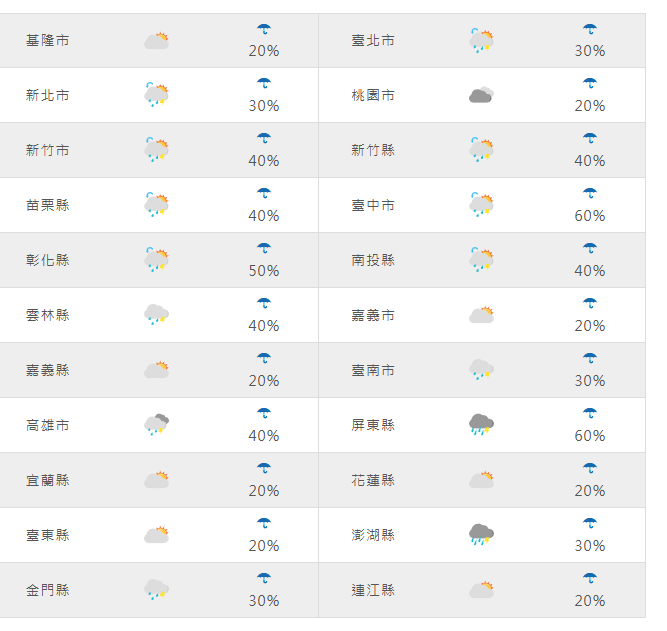Select the 臺南市 city name
Screen dimensions: 667x631
(373, 370)
